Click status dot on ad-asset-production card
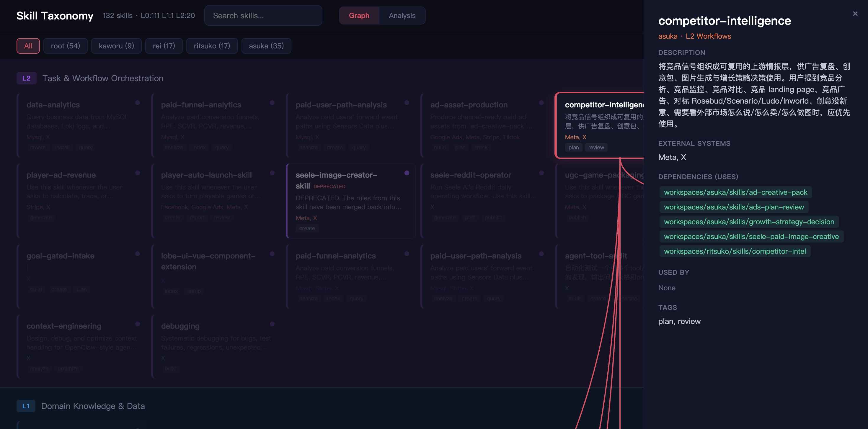The height and width of the screenshot is (429, 868). tap(541, 103)
